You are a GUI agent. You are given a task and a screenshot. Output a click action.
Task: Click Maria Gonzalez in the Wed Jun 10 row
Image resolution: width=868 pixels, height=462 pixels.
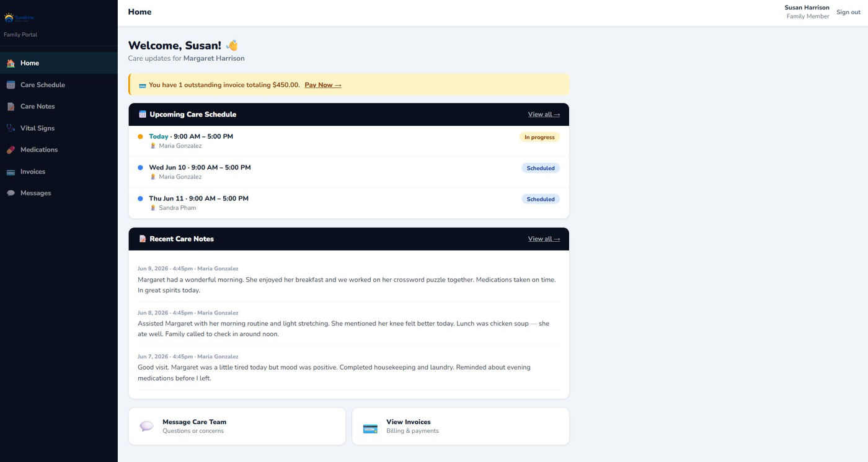coord(180,177)
